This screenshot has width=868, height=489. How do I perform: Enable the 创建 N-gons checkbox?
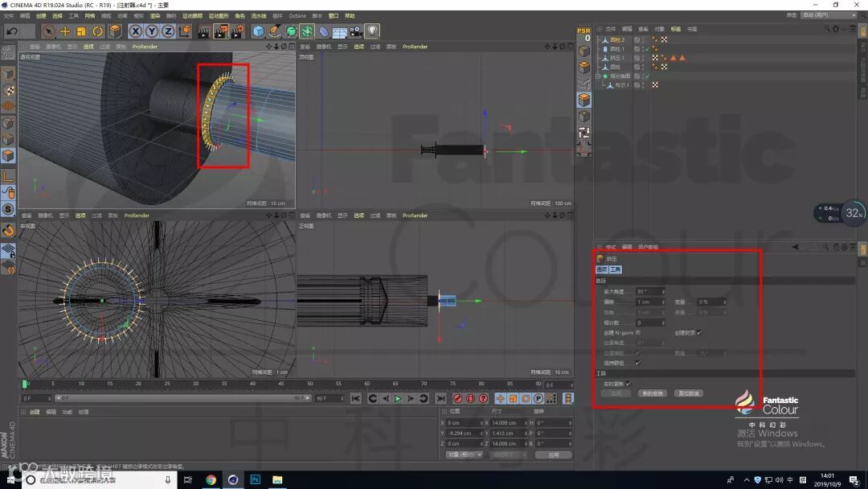(638, 332)
